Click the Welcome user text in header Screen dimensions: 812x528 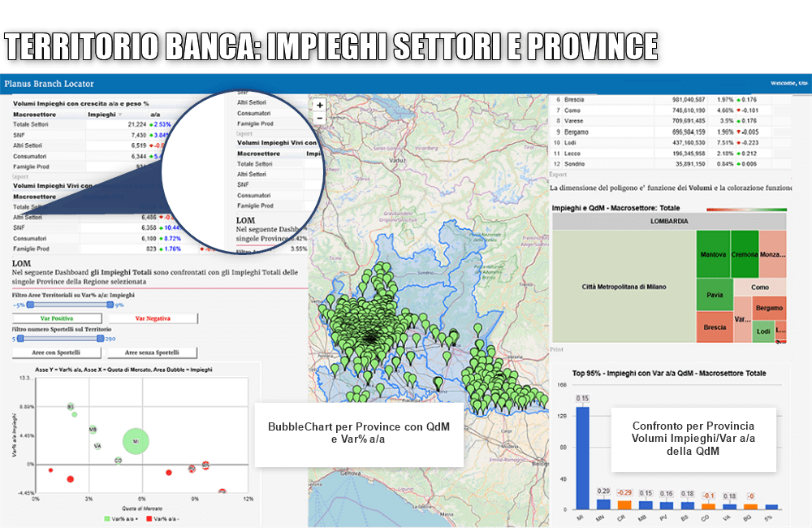tap(789, 83)
